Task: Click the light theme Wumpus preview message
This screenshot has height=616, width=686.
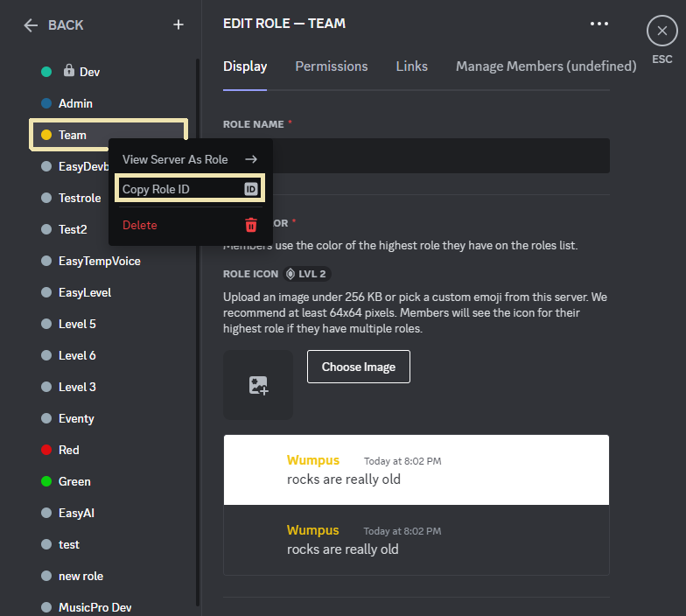Action: point(416,470)
